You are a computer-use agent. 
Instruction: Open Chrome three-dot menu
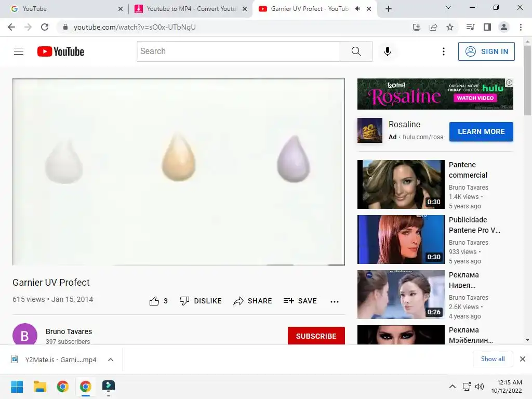(521, 27)
